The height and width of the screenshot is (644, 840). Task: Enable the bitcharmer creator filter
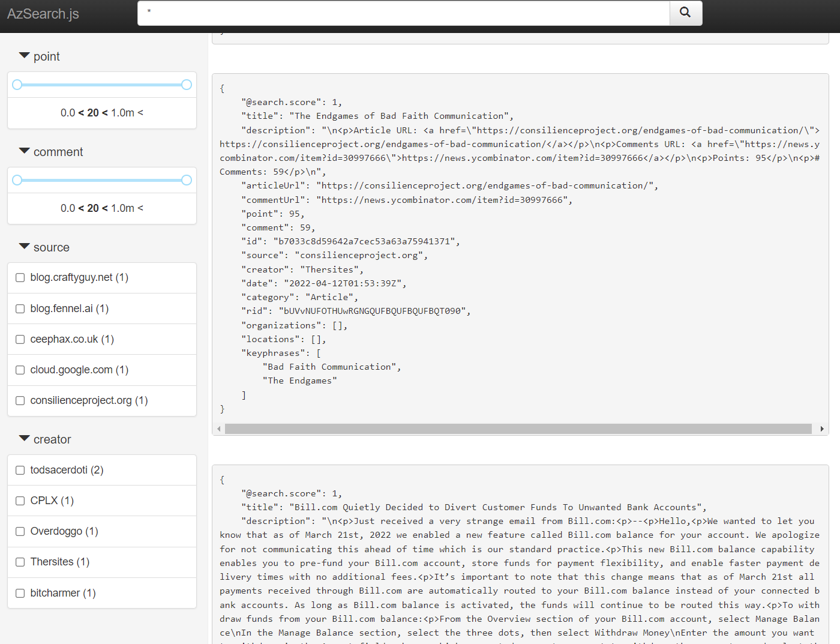[20, 592]
